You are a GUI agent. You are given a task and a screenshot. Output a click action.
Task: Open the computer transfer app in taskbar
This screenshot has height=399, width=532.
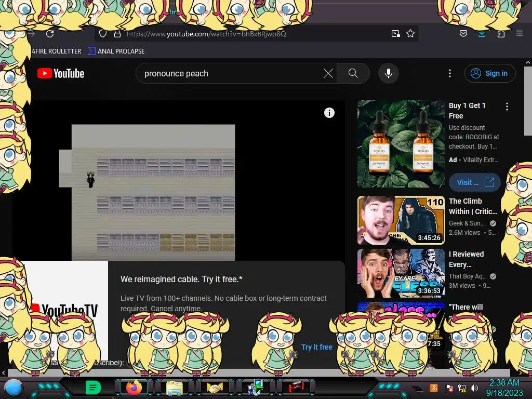click(256, 388)
